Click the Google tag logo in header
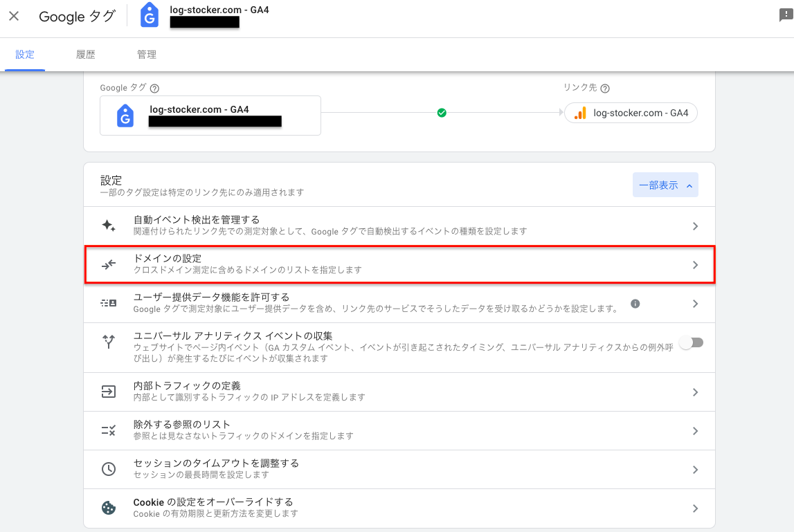 (150, 15)
